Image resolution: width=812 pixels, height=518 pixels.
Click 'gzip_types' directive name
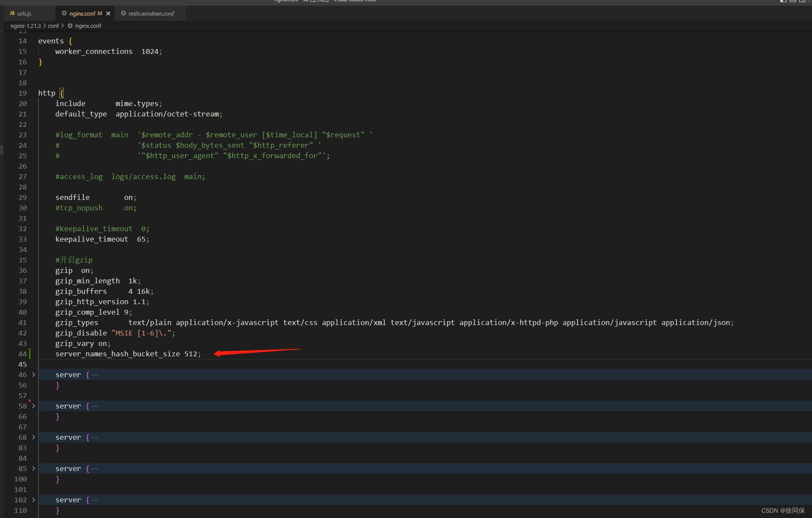[x=76, y=322]
